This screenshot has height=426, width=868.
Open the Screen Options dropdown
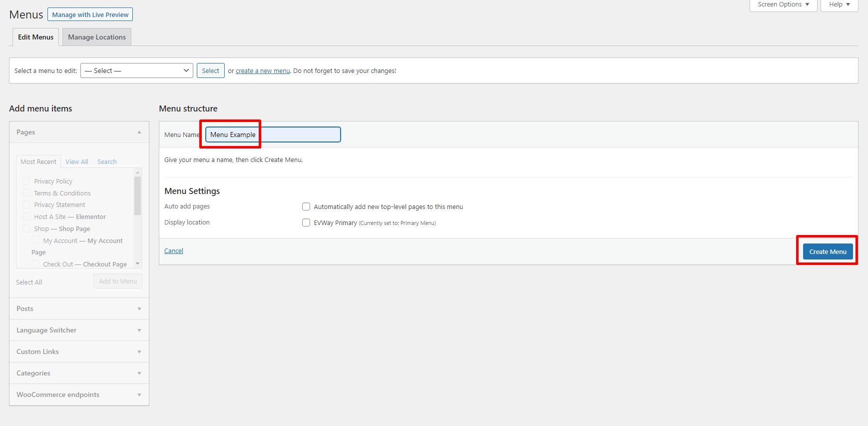[x=783, y=4]
